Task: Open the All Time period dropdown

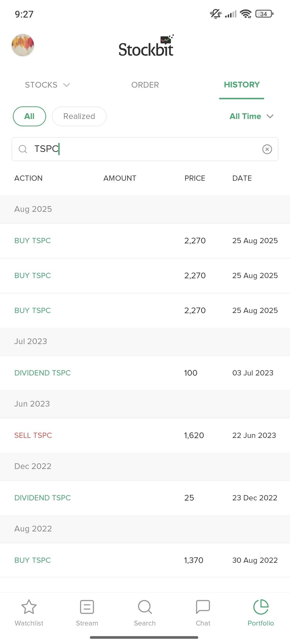Action: pos(251,116)
